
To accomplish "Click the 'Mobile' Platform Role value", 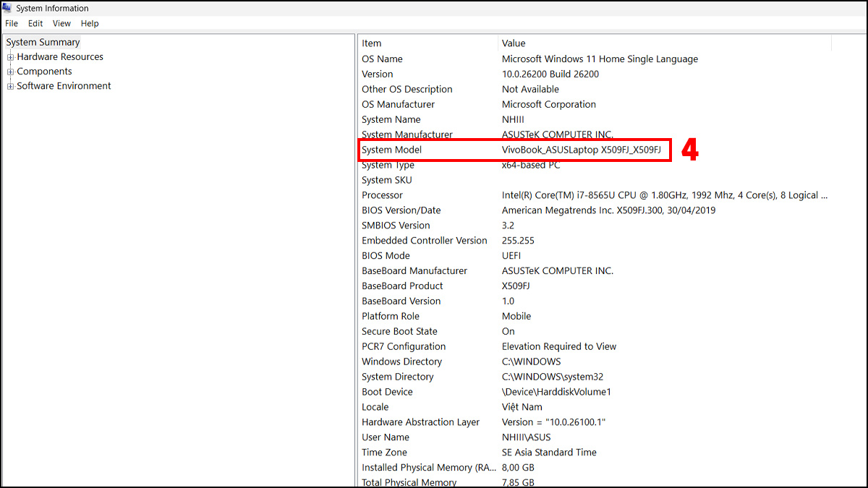I will 516,317.
